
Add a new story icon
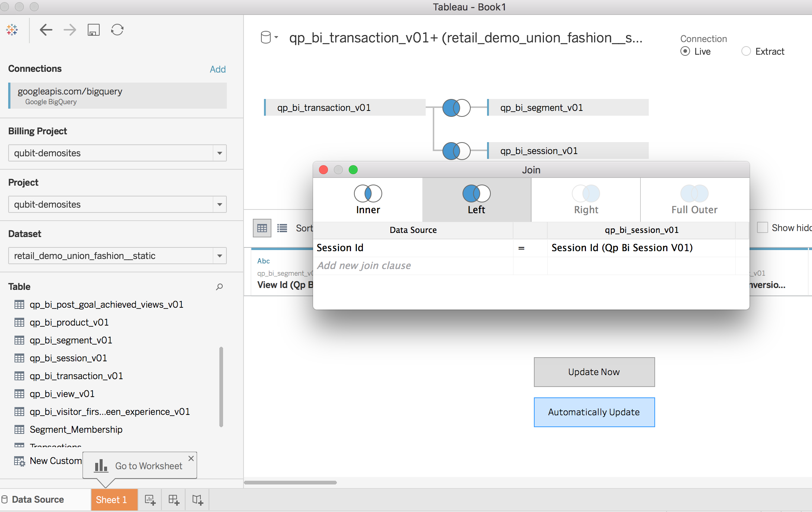tap(197, 499)
